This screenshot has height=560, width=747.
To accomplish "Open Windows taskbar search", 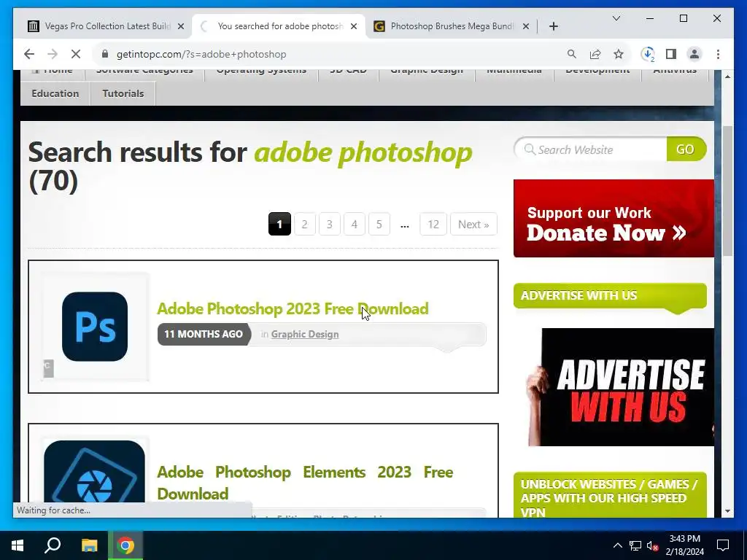I will pyautogui.click(x=53, y=545).
